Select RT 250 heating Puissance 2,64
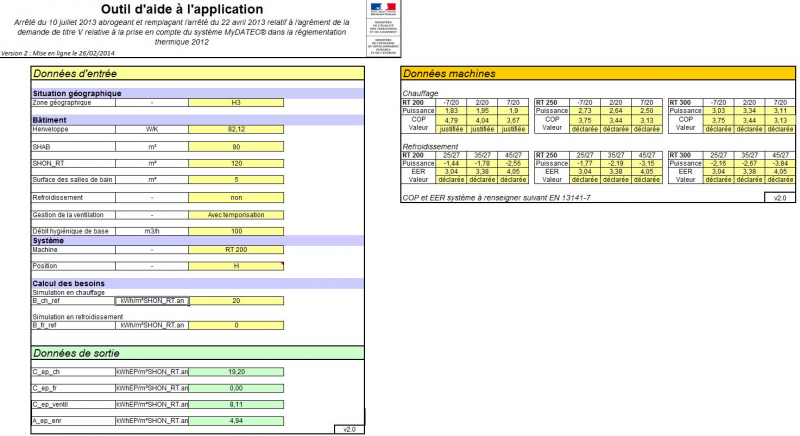The height and width of the screenshot is (436, 800). pyautogui.click(x=616, y=111)
